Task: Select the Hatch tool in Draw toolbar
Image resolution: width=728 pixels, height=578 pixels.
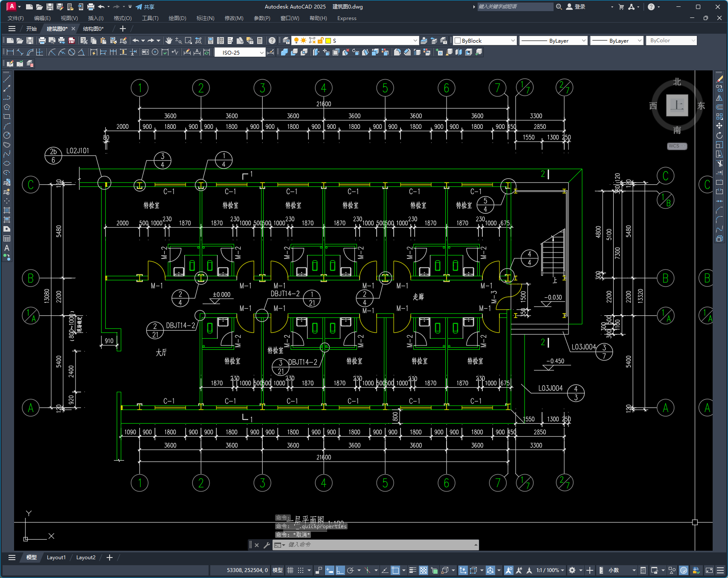Action: 7,210
